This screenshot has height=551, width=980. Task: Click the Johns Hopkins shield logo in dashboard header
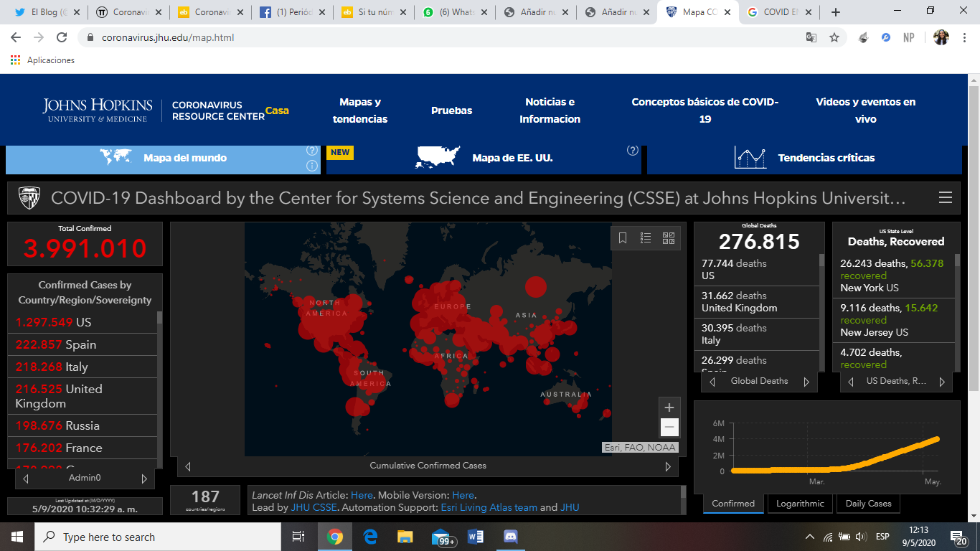coord(29,198)
